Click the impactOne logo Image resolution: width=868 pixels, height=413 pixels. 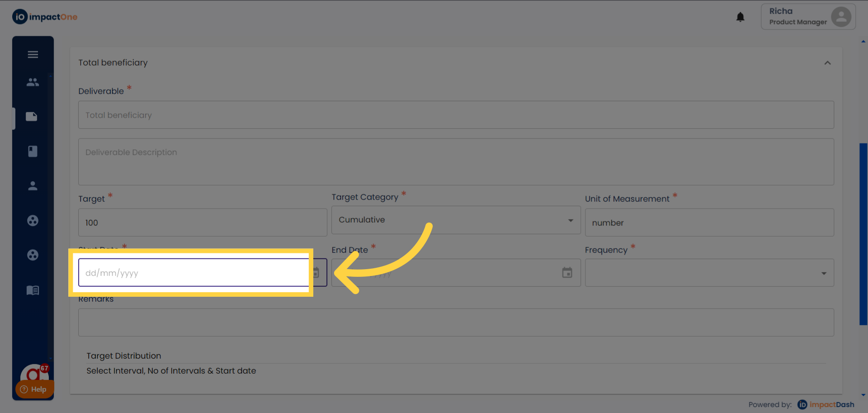[45, 17]
